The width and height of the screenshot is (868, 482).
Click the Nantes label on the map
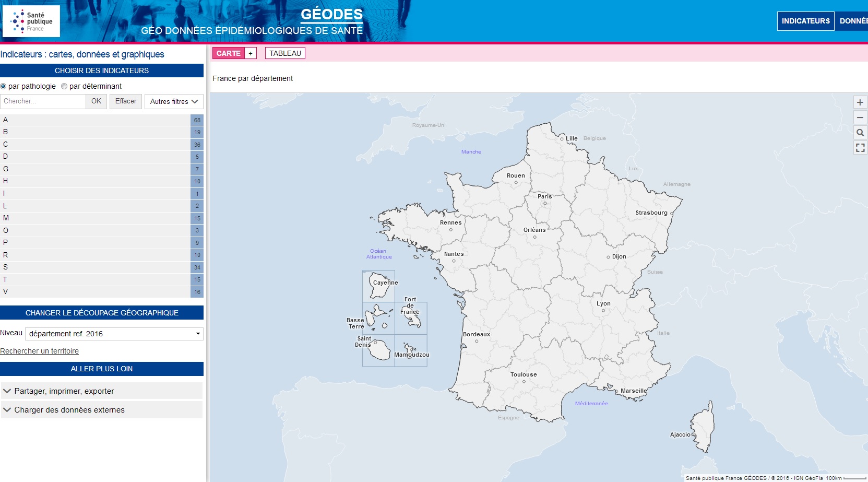pyautogui.click(x=454, y=254)
